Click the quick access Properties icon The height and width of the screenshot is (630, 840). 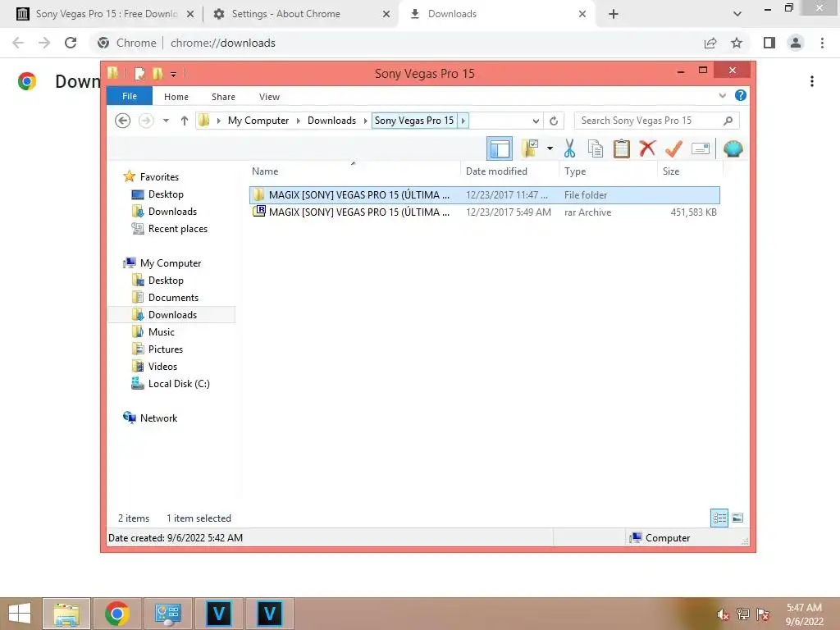[x=139, y=73]
